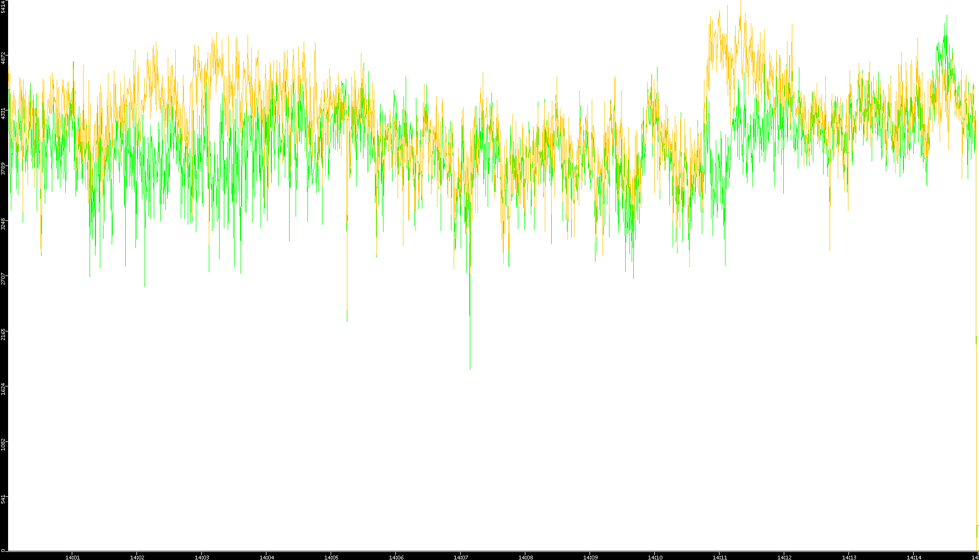Screen dimensions: 979x560
Task: Select the 3789 label on the y-axis
Action: pyautogui.click(x=3, y=169)
